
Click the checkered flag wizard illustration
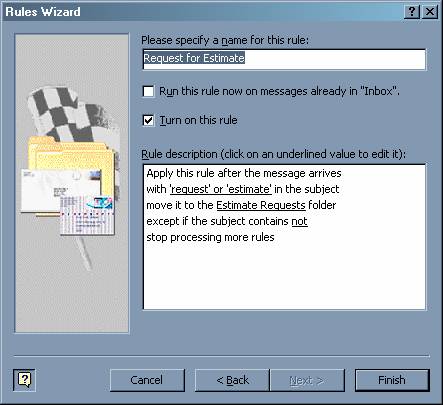coord(70,113)
